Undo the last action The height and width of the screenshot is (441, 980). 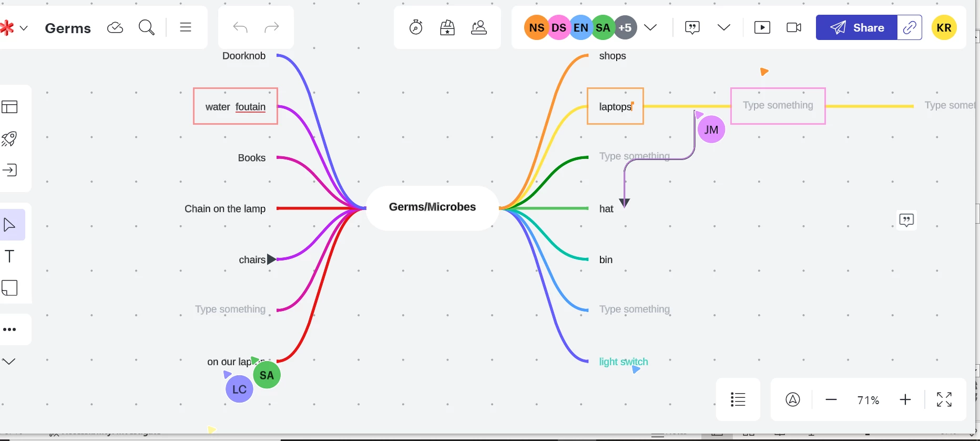coord(240,27)
